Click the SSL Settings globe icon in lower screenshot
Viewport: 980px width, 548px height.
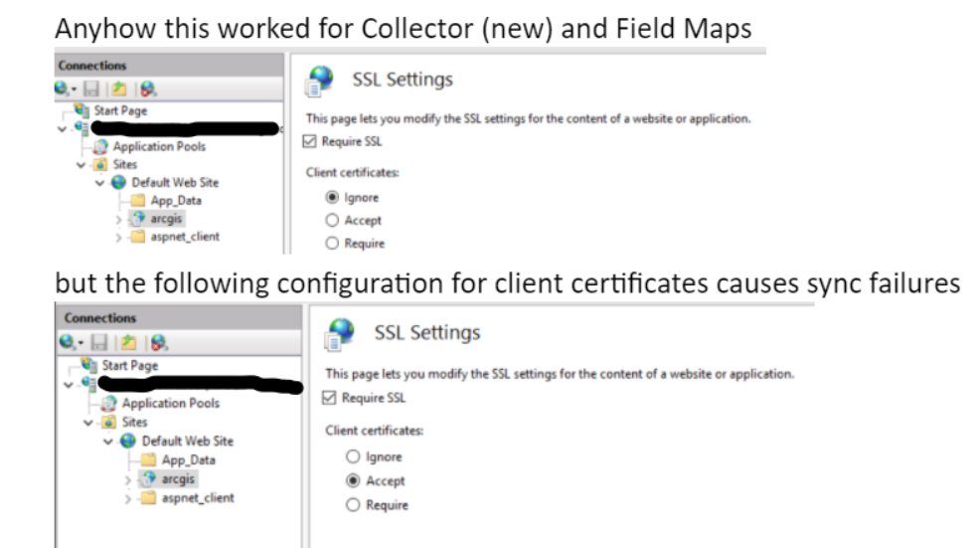click(339, 334)
